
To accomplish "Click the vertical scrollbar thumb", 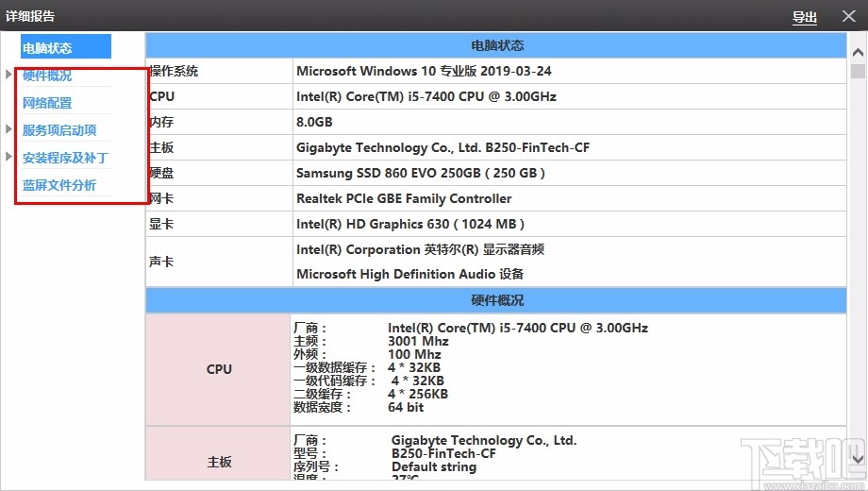I will [x=858, y=71].
